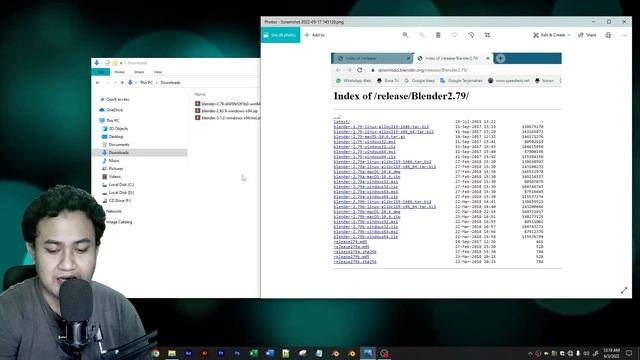Click Add to in Photos toolbar
Viewport: 640px width, 360px height.
[315, 35]
